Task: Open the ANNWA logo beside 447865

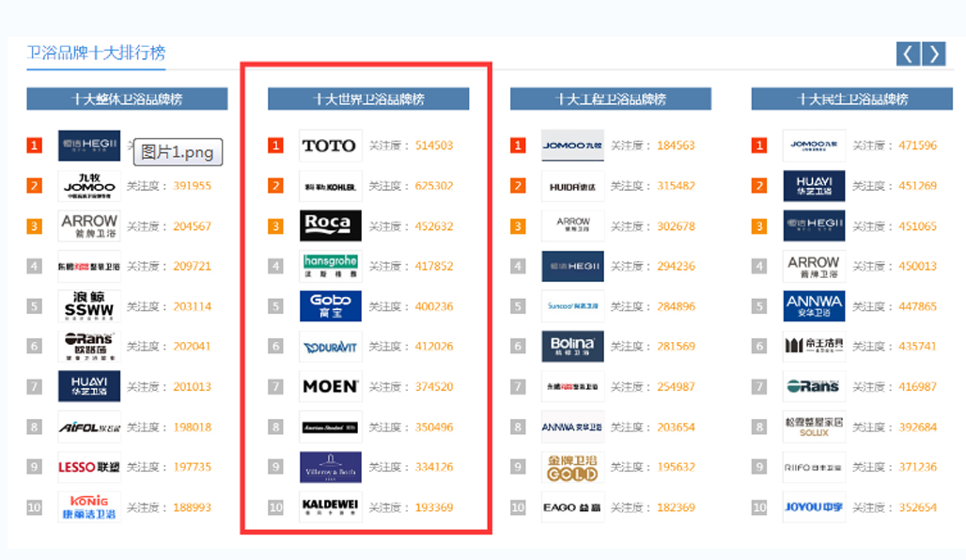Action: (814, 306)
